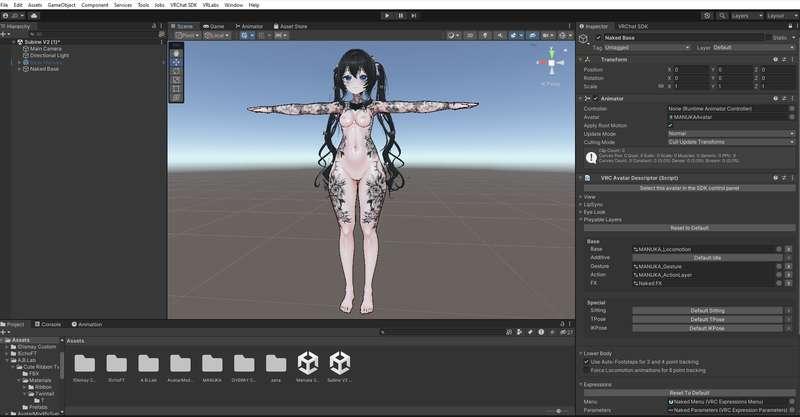This screenshot has height=417, width=800.
Task: Toggle Scene effects icon
Action: click(x=515, y=35)
